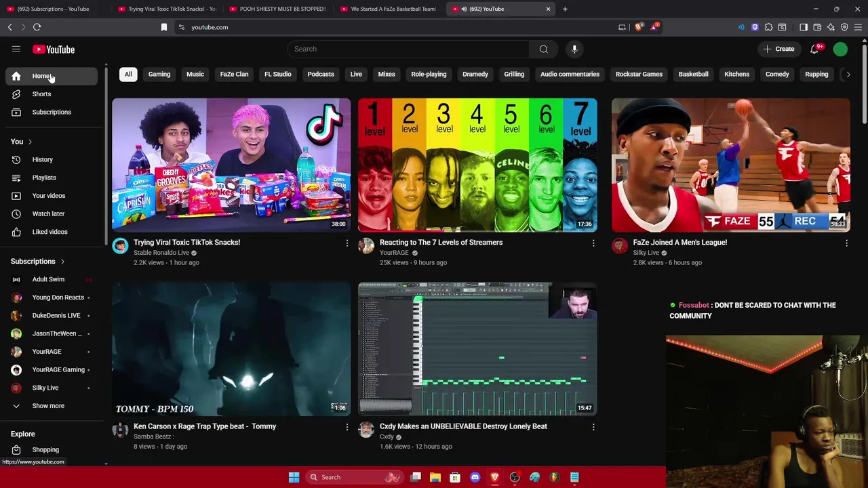Open options menu for Reacting to 7 Levels video
The image size is (868, 488).
(593, 243)
